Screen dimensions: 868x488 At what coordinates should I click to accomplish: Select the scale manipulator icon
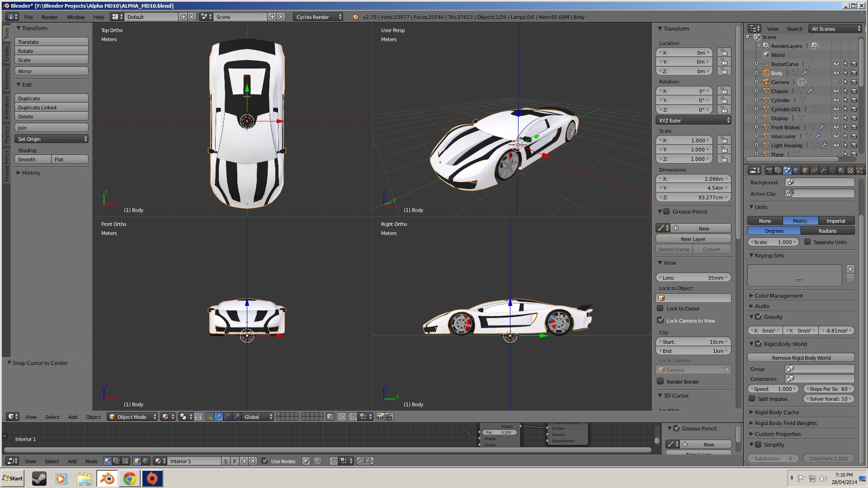pos(236,417)
